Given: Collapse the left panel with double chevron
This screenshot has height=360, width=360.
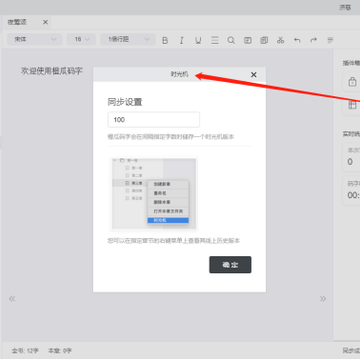Looking at the screenshot, I should coord(12,299).
